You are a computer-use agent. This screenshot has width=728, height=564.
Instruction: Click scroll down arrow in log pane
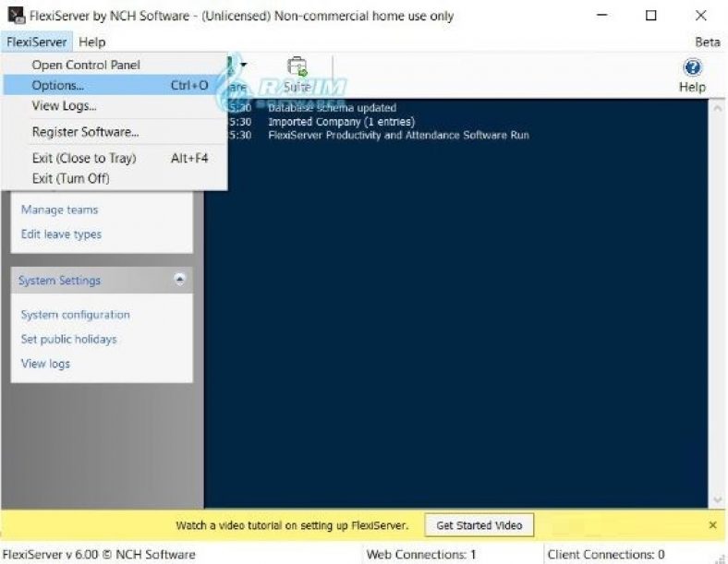pos(717,499)
